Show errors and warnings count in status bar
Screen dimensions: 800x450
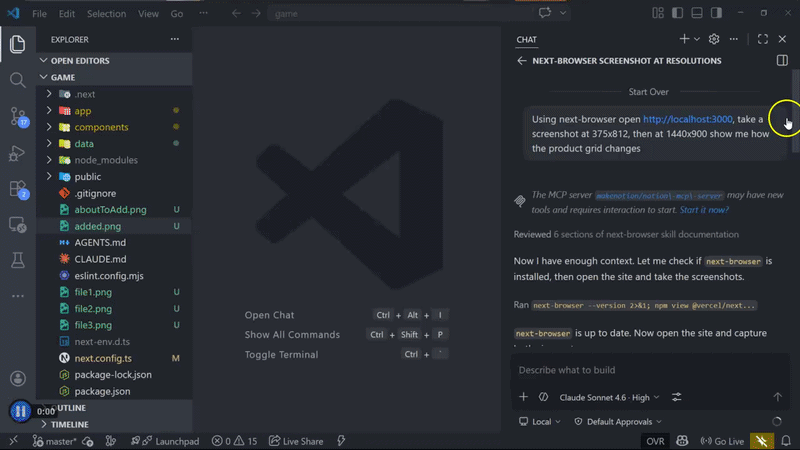pyautogui.click(x=234, y=441)
